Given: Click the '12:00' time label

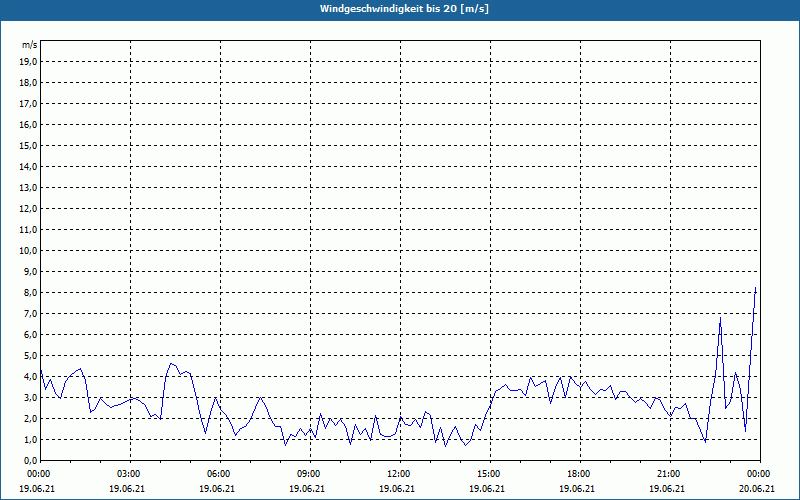Looking at the screenshot, I should (398, 474).
